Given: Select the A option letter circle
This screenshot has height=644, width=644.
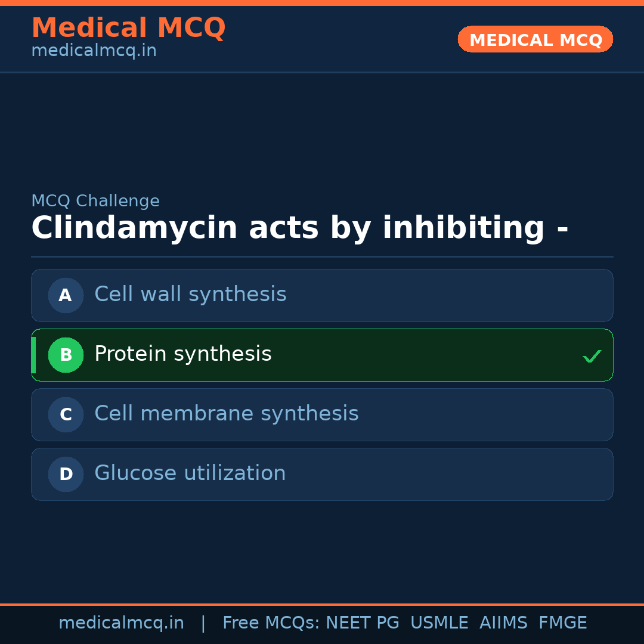Looking at the screenshot, I should point(66,295).
